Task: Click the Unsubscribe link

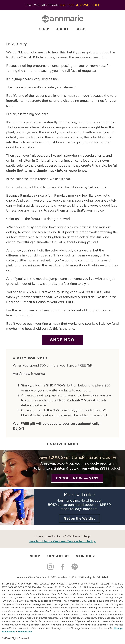Action: pyautogui.click(x=25, y=632)
